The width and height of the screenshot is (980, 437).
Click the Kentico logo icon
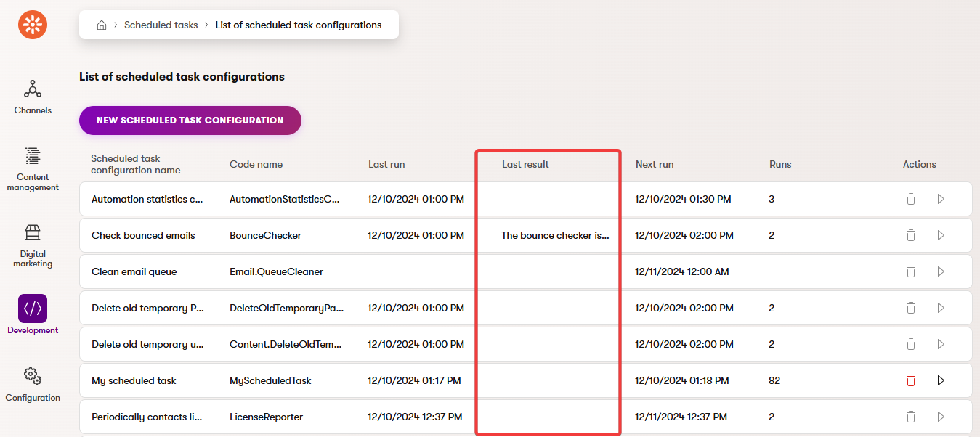33,25
